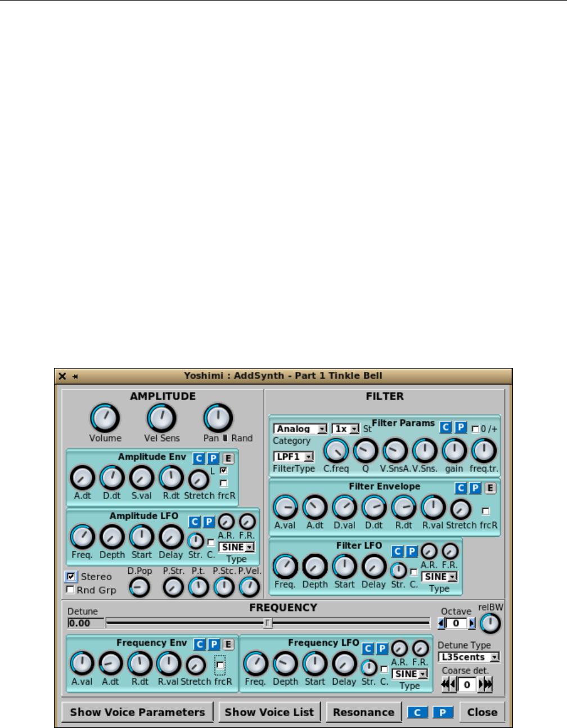The image size is (567, 728).
Task: Click the Detune value field 0.00
Action: 85,623
